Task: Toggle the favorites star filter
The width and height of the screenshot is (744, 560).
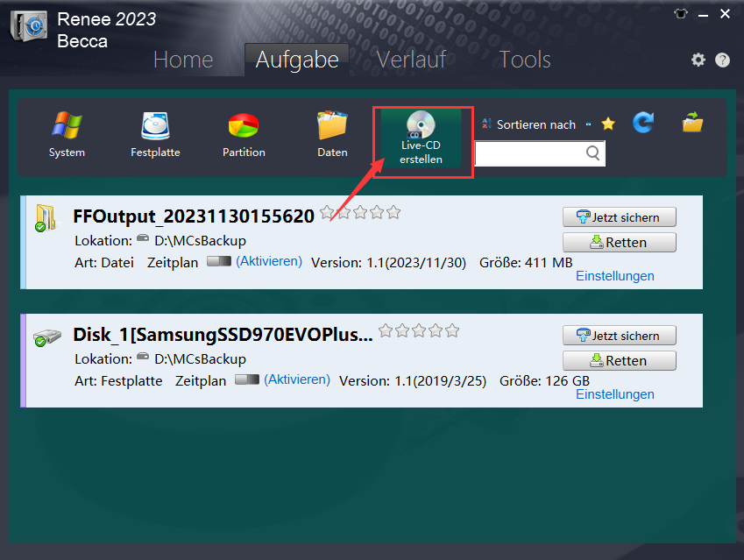Action: point(607,124)
